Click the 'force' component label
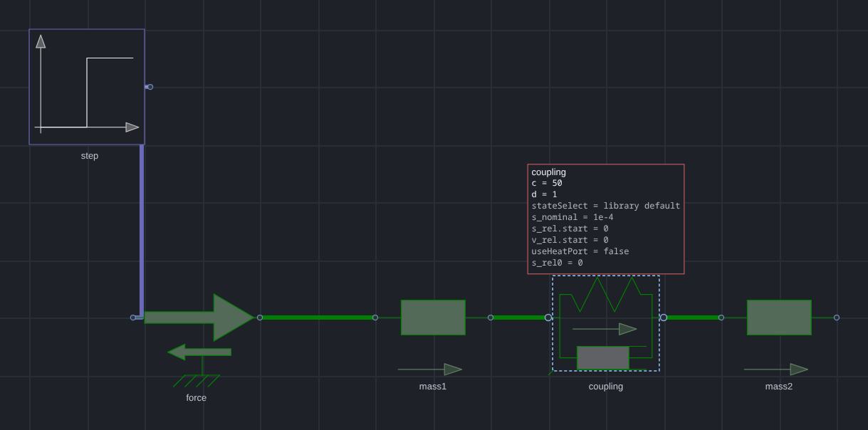 [x=197, y=398]
